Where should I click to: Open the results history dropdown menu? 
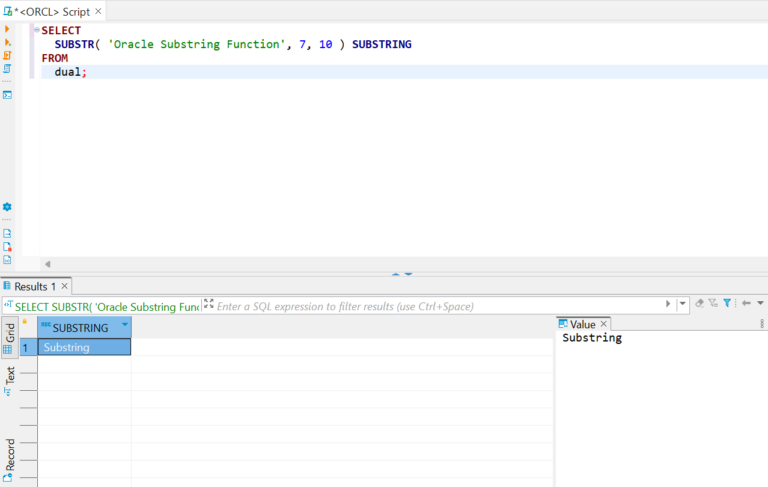[x=760, y=303]
